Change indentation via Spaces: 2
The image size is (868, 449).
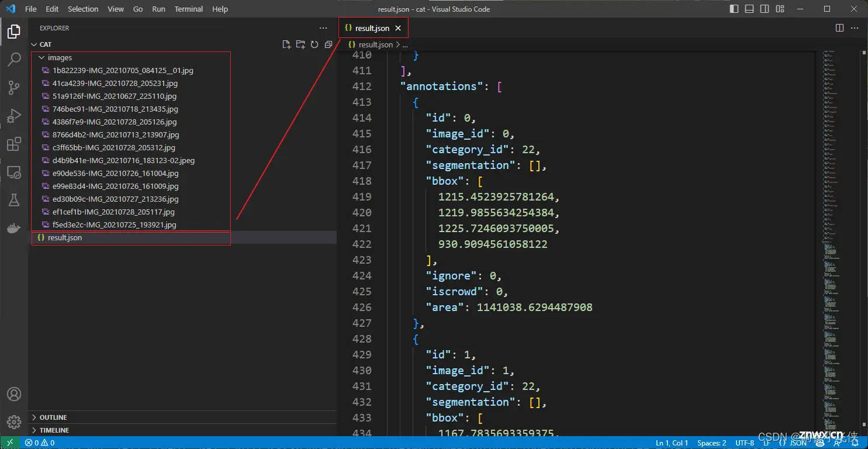click(x=711, y=443)
